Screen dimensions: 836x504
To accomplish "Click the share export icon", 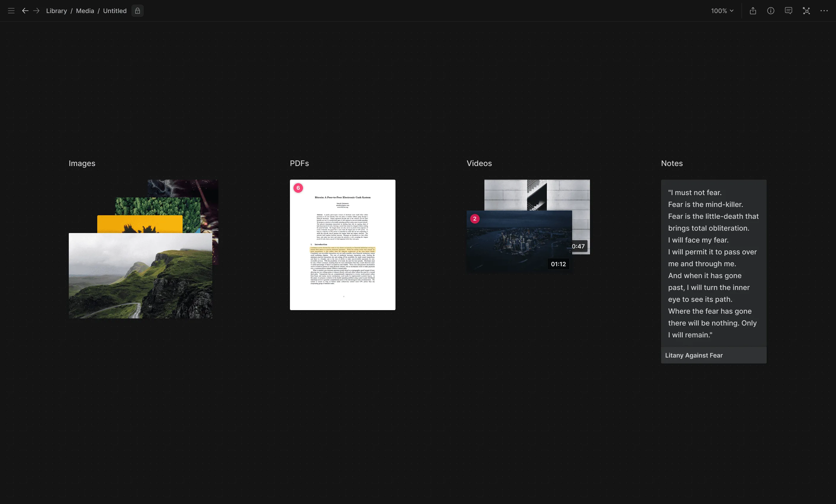I will (753, 11).
